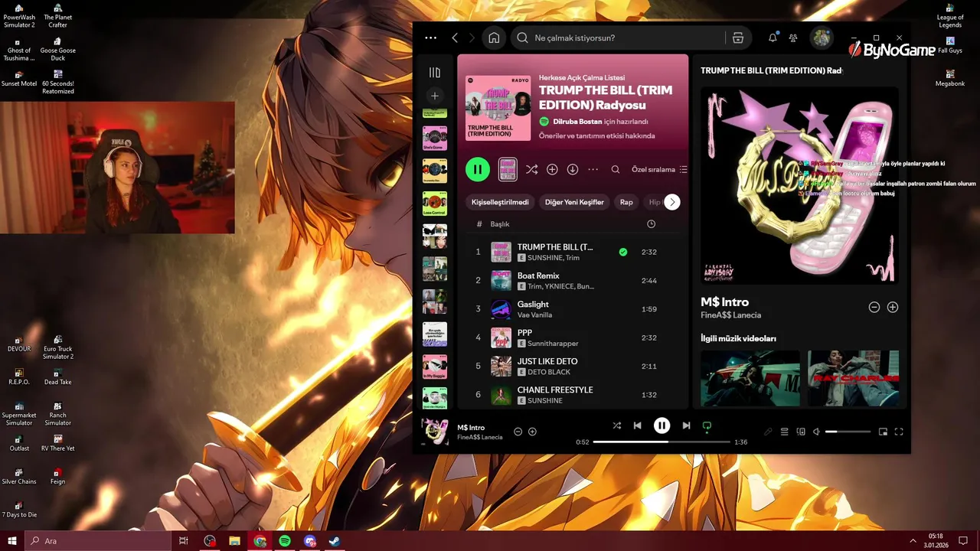Open Steam from the Windows taskbar
This screenshot has height=551, width=980.
335,541
